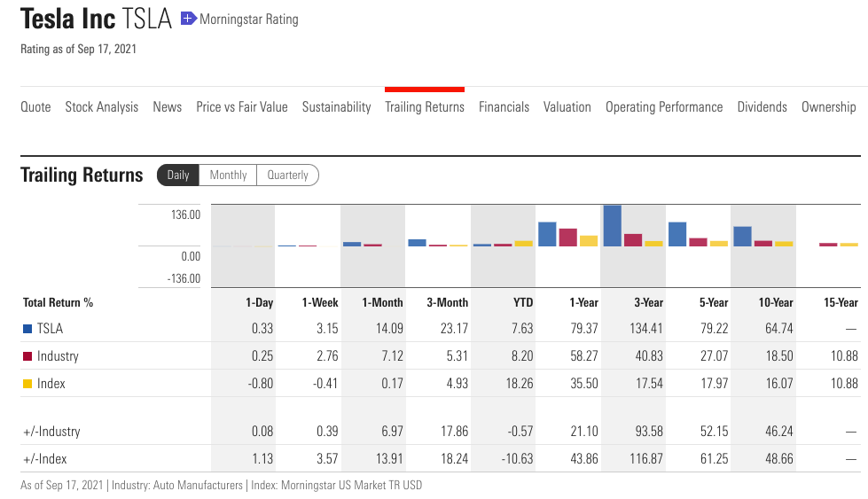
Task: Click TSLA 3-Year value 134.41
Action: (645, 329)
